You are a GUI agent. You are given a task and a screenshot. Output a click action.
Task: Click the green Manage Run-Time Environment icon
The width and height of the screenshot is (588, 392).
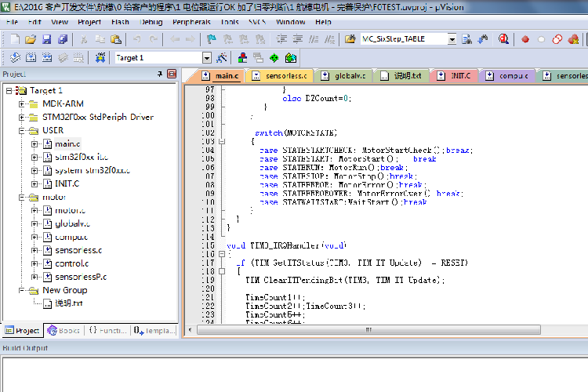pos(274,58)
